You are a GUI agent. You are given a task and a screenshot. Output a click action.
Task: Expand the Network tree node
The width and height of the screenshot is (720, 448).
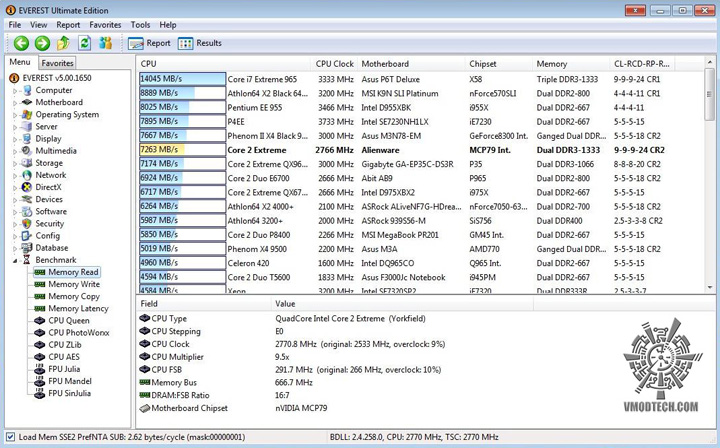point(15,176)
